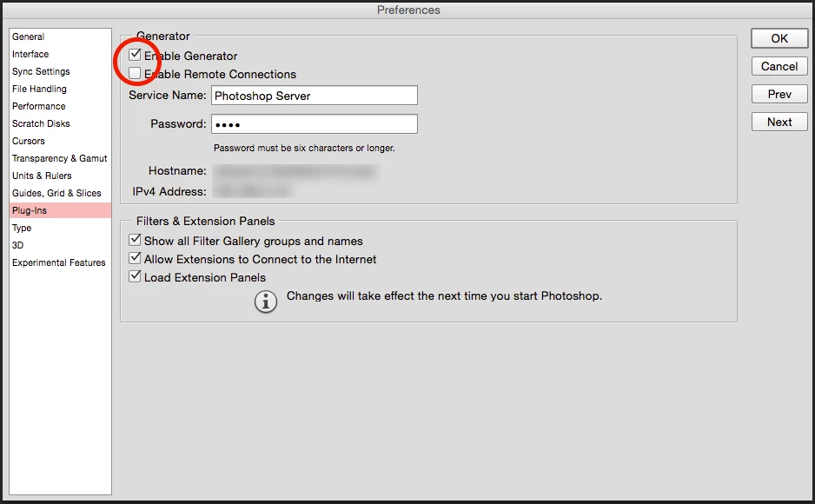Click the 'Hostname:' label

click(x=177, y=171)
